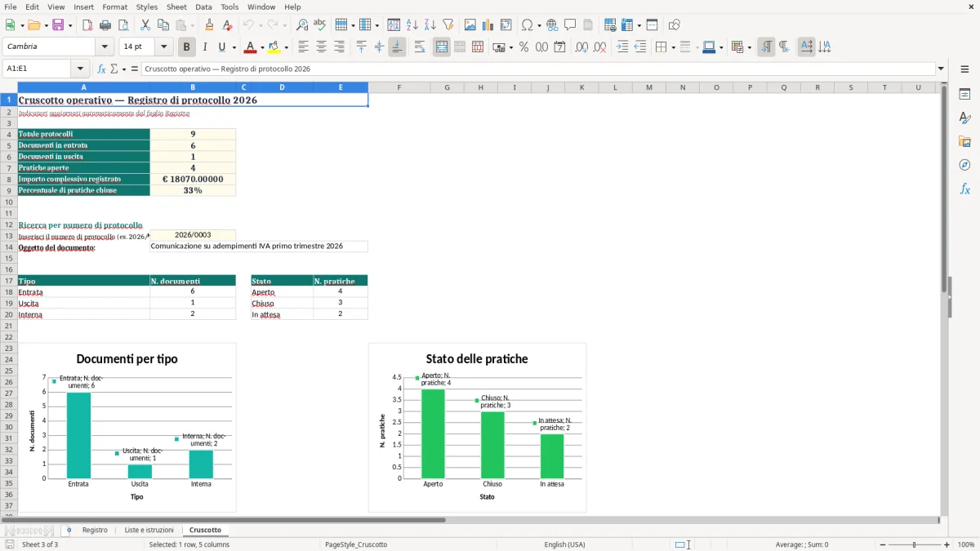Apply the yellow background color swatch
The height and width of the screenshot is (551, 980).
(274, 47)
